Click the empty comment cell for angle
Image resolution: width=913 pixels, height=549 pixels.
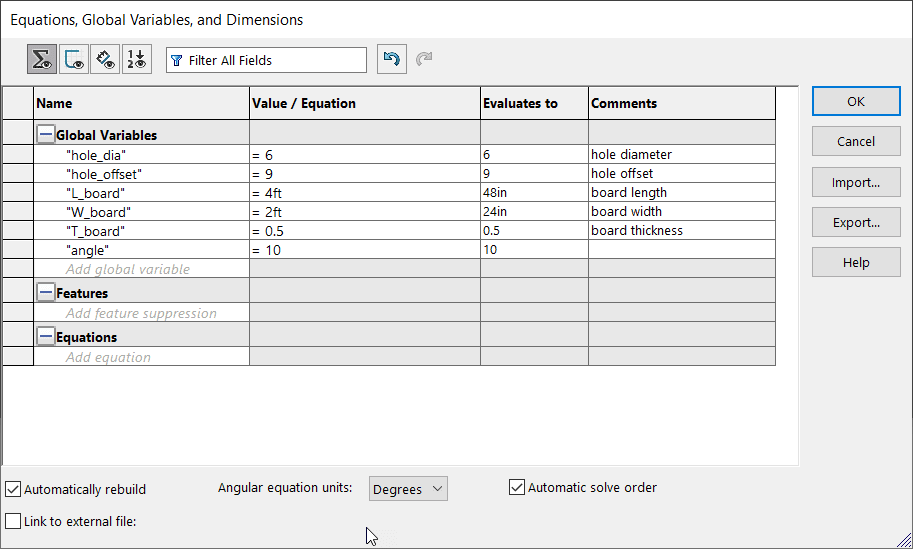point(682,250)
